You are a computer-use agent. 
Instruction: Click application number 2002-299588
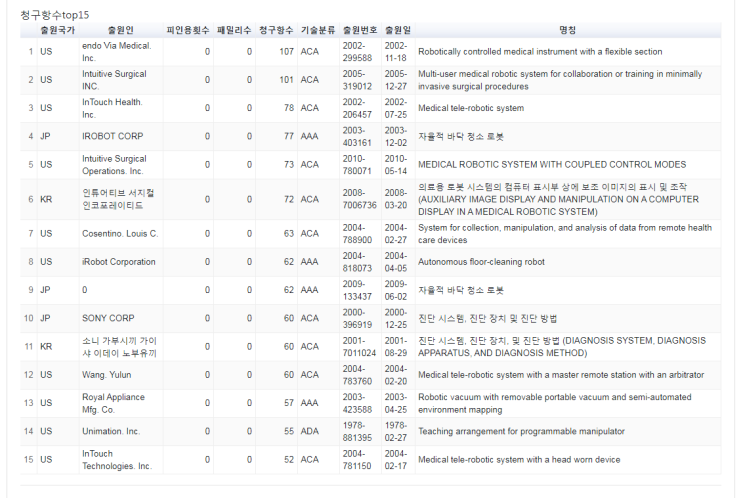point(357,52)
